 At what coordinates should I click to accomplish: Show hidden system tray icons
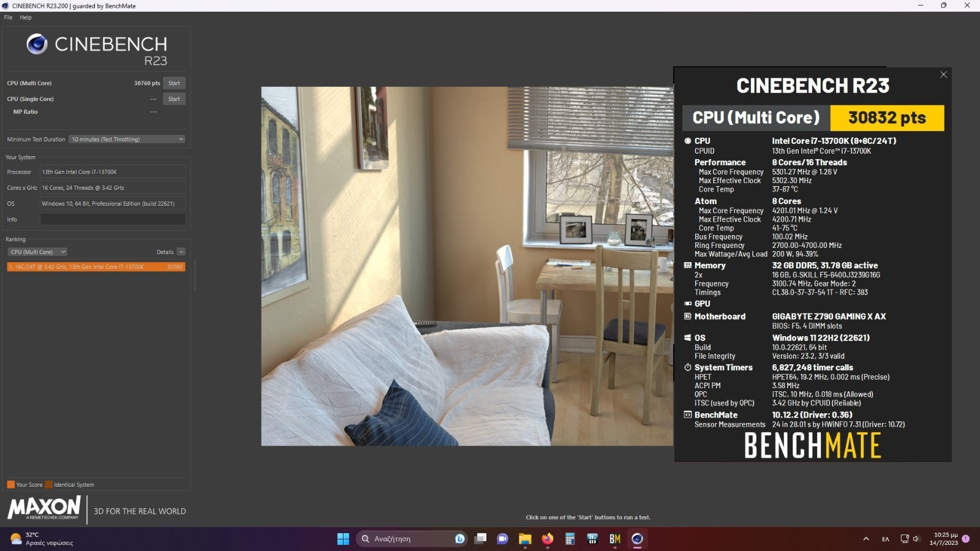[865, 539]
